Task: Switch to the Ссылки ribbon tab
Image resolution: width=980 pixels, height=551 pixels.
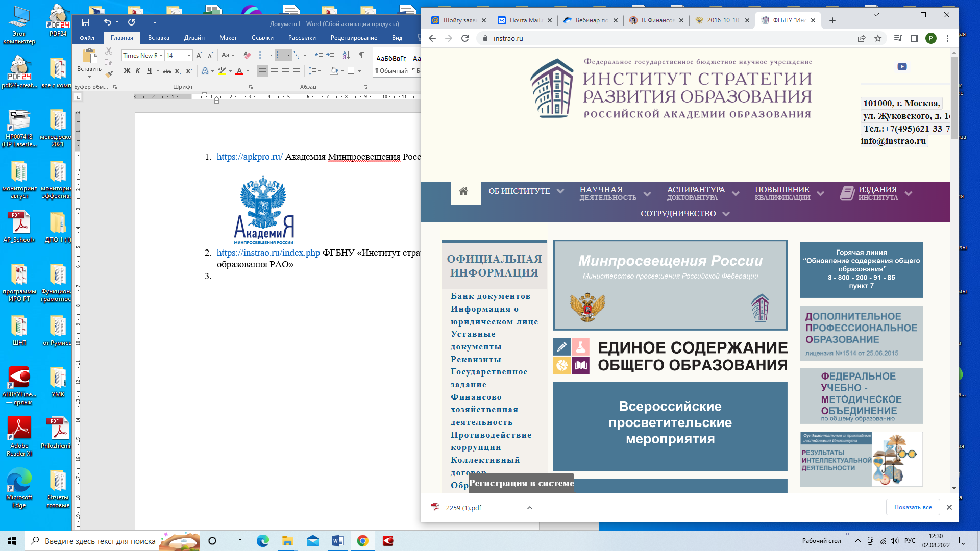Action: (x=262, y=38)
